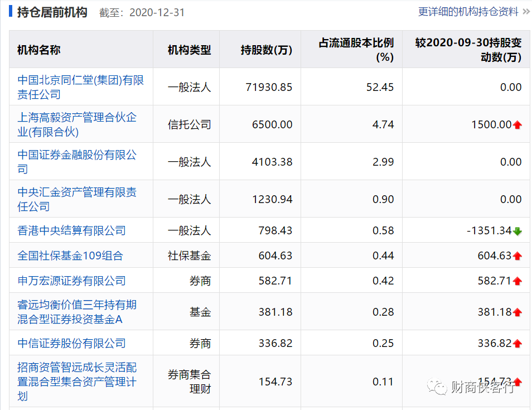Click red up arrow beside 1500.00
The height and width of the screenshot is (410, 532).
pos(518,125)
